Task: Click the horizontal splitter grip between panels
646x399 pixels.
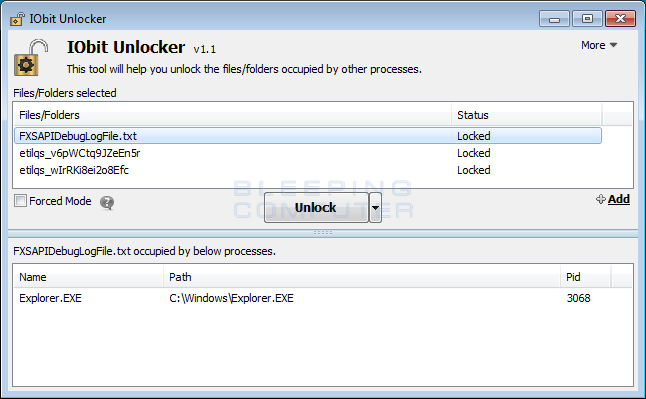Action: pyautogui.click(x=323, y=233)
